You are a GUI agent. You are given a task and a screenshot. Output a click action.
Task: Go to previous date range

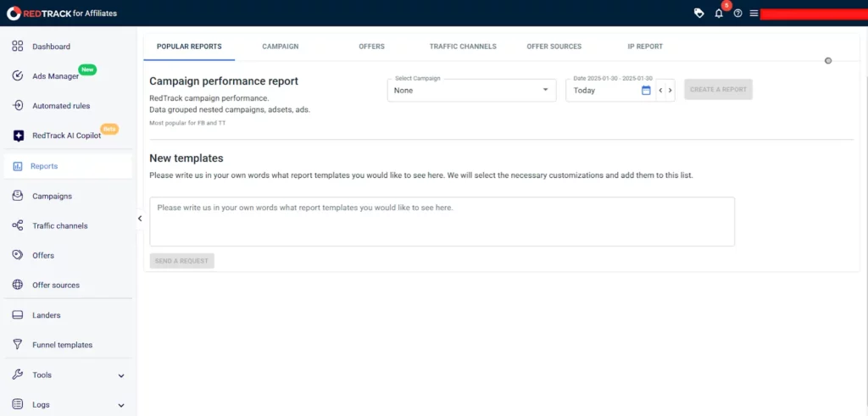click(661, 90)
